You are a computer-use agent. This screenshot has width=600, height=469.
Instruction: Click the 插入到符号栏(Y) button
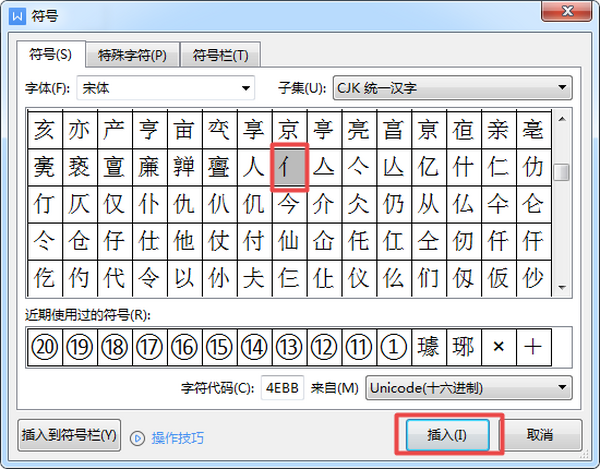(x=69, y=435)
